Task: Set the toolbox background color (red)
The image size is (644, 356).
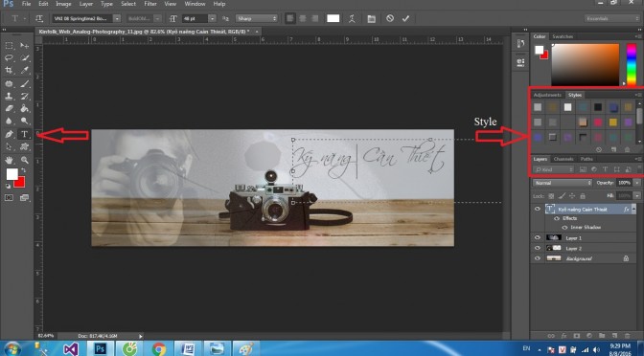Action: (x=21, y=183)
